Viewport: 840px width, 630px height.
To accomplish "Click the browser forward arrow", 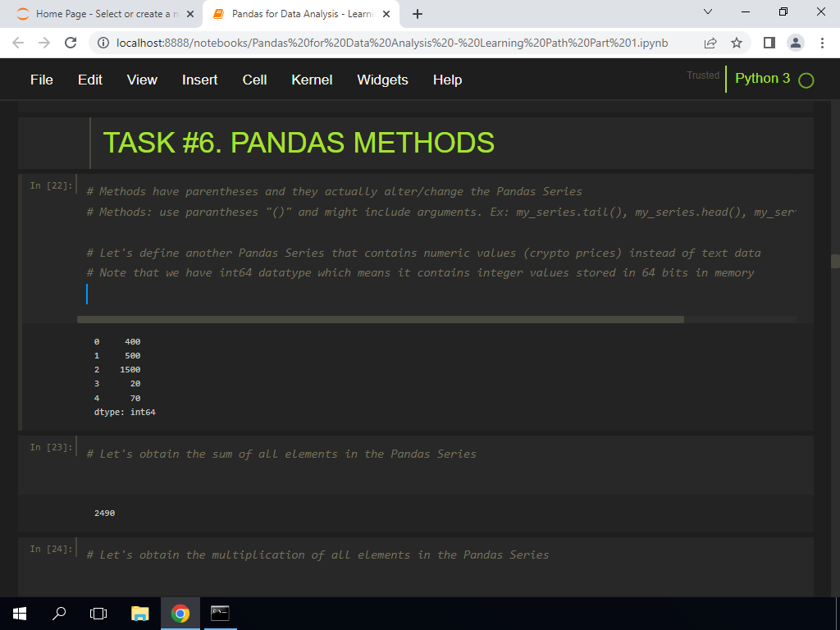I will (x=44, y=43).
